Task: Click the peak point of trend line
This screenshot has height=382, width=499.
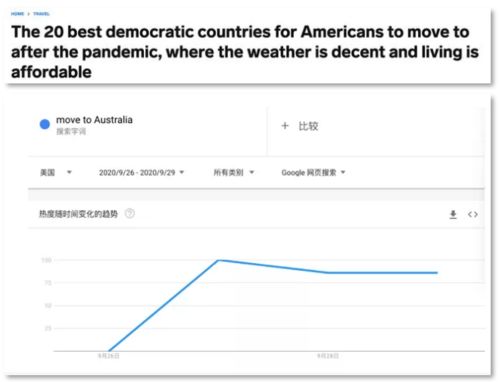Action: click(218, 260)
